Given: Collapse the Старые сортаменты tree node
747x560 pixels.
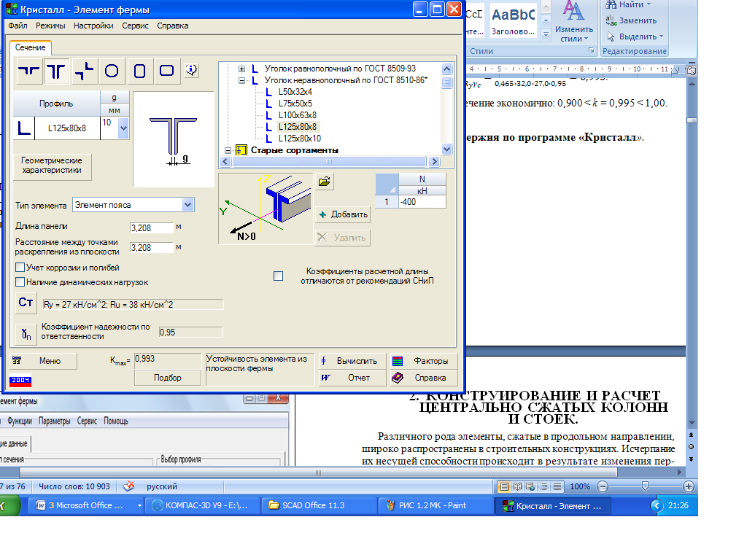Looking at the screenshot, I should (x=228, y=150).
